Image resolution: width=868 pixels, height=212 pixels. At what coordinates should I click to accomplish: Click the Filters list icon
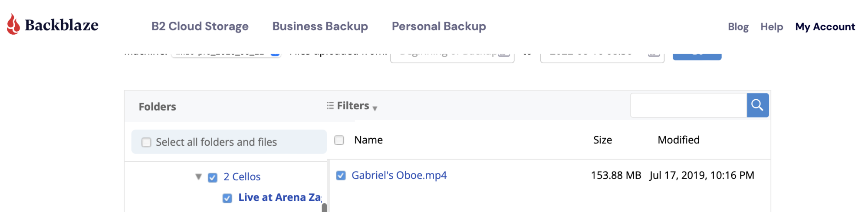click(x=330, y=105)
